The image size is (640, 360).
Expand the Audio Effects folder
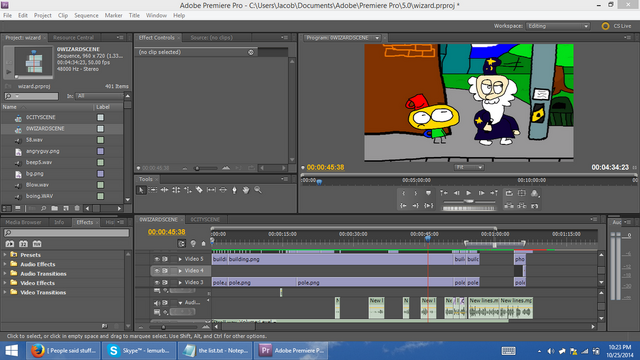5,264
